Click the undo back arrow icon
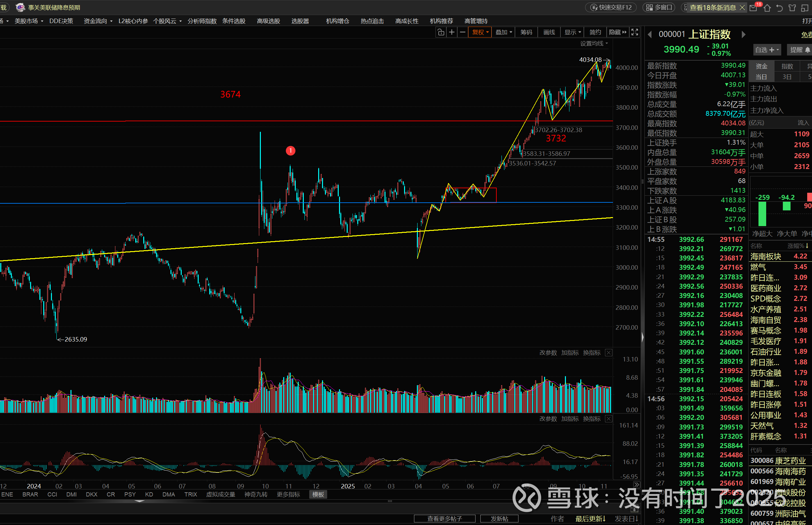Viewport: 812px width, 525px height. [x=779, y=8]
